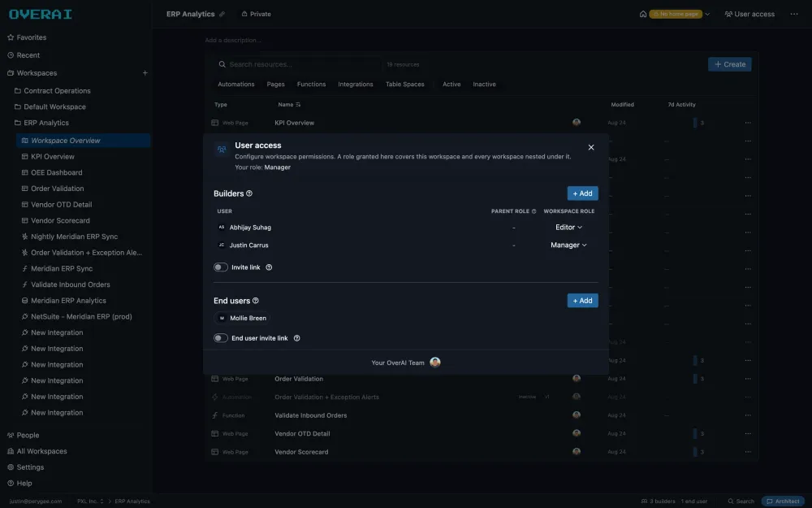Click the Create button
The height and width of the screenshot is (508, 812).
point(730,64)
